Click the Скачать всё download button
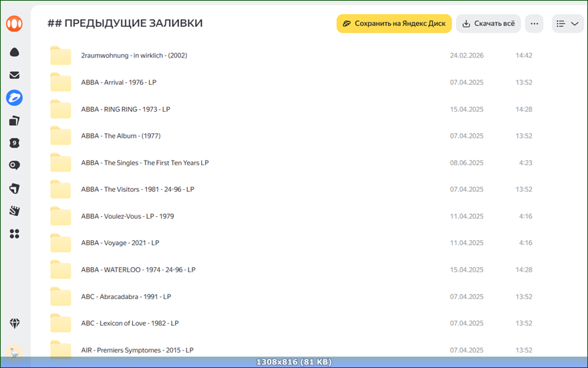Viewport: 588px width, 368px height. (488, 23)
